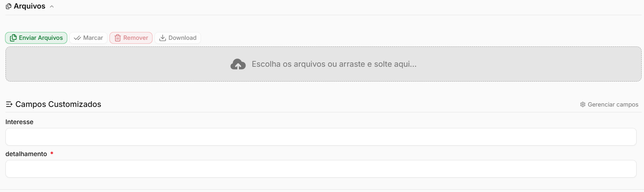Screen dimensions: 644x192
Task: Click the Enviar Arquivos button
Action: 36,38
